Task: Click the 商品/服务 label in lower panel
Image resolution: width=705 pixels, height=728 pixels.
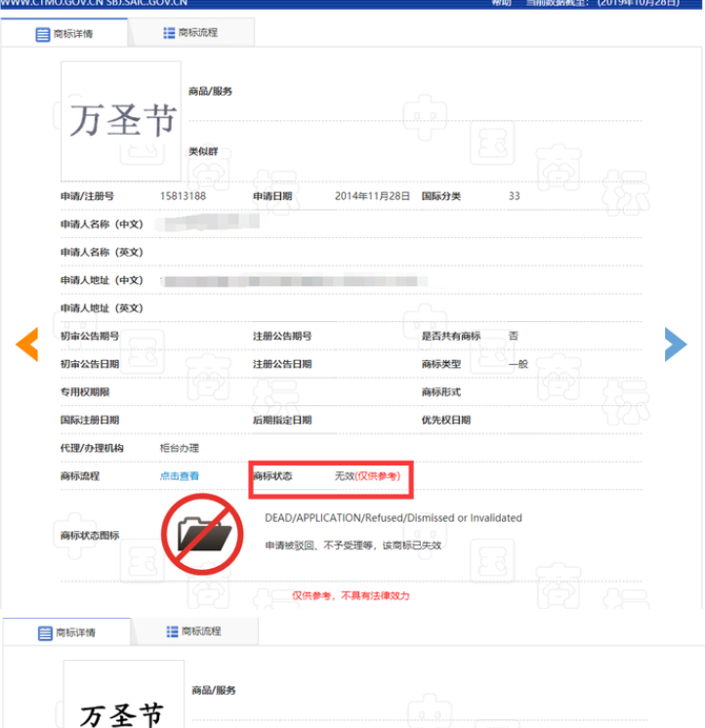Action: pos(214,690)
